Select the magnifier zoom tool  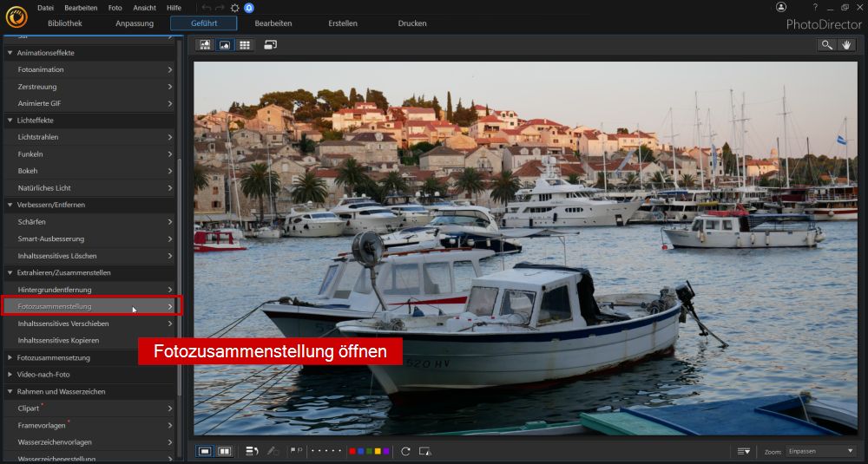[827, 44]
